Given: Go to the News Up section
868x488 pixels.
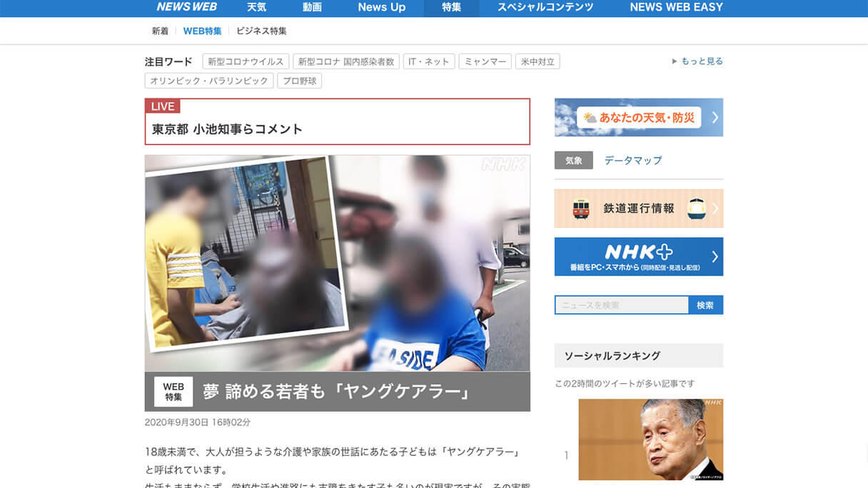Looking at the screenshot, I should click(382, 7).
